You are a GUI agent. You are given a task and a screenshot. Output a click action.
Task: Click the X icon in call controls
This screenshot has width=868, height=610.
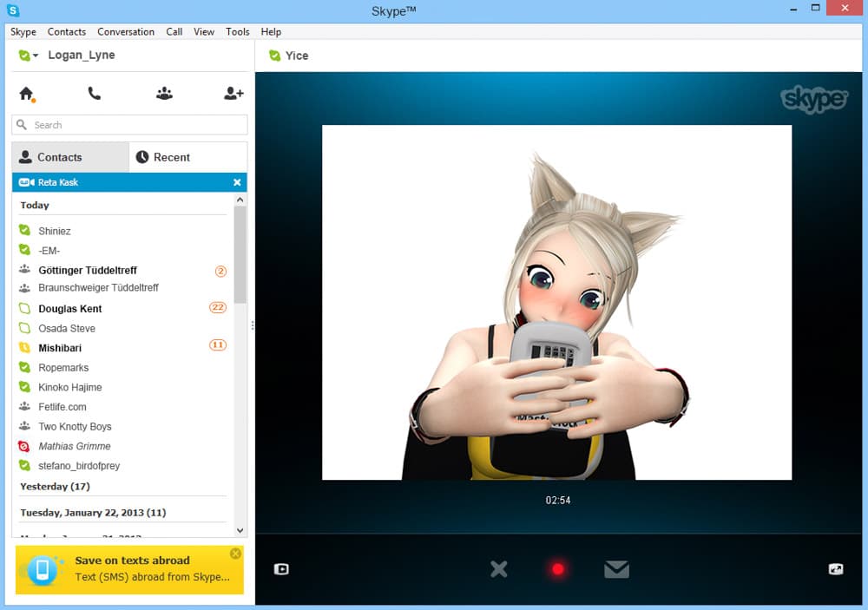pos(499,569)
